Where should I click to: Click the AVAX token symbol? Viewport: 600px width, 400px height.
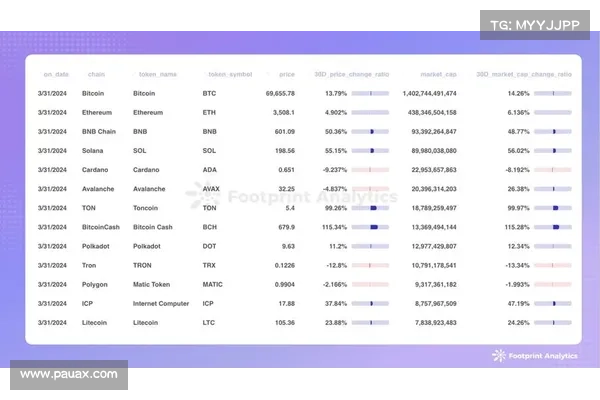coord(211,189)
